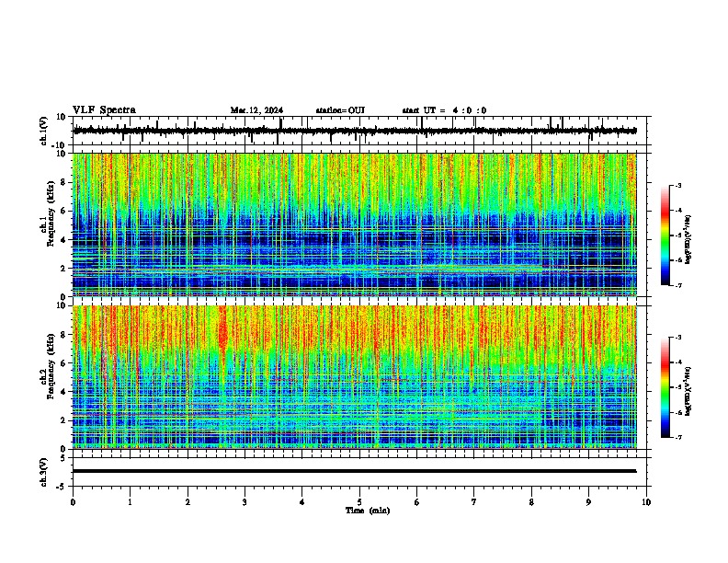The image size is (728, 563).
Task: Click time axis tick label "3"
Action: (245, 502)
